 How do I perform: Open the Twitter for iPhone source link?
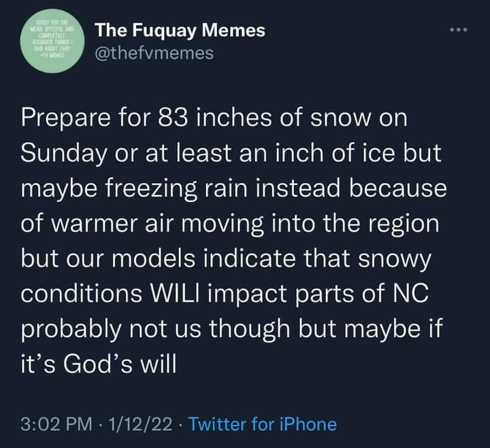[261, 424]
